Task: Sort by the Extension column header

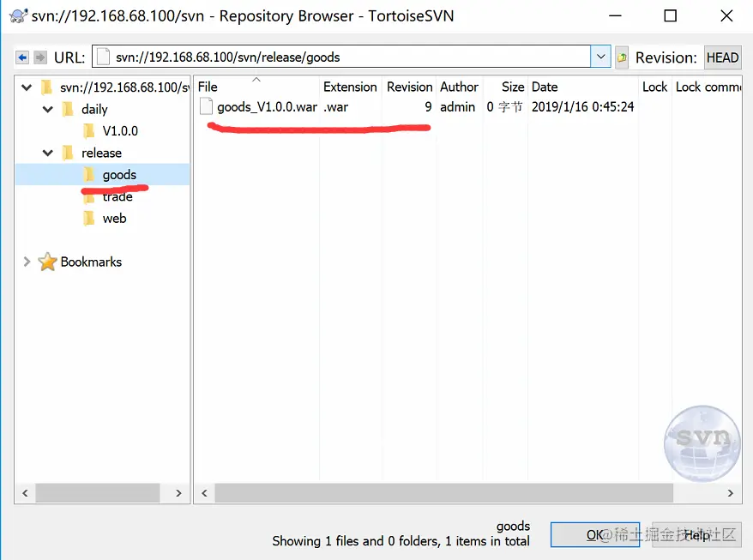Action: [x=350, y=87]
